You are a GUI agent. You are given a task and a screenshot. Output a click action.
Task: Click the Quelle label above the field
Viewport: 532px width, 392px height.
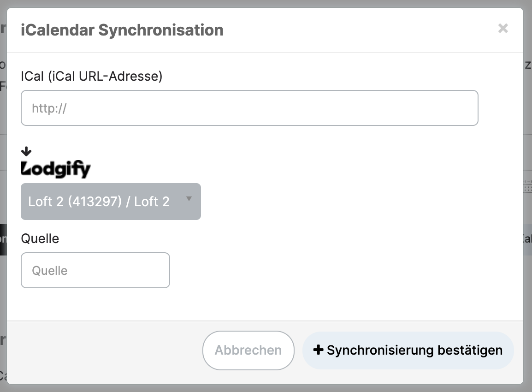tap(40, 238)
